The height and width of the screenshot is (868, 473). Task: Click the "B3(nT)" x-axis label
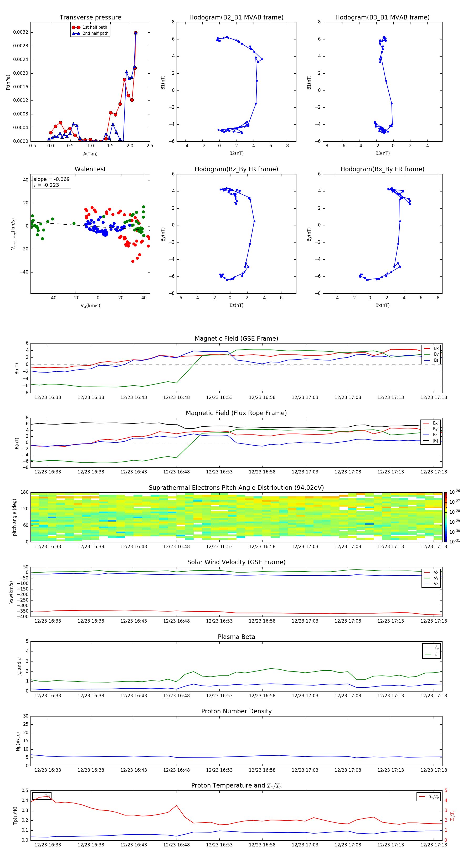pyautogui.click(x=382, y=153)
